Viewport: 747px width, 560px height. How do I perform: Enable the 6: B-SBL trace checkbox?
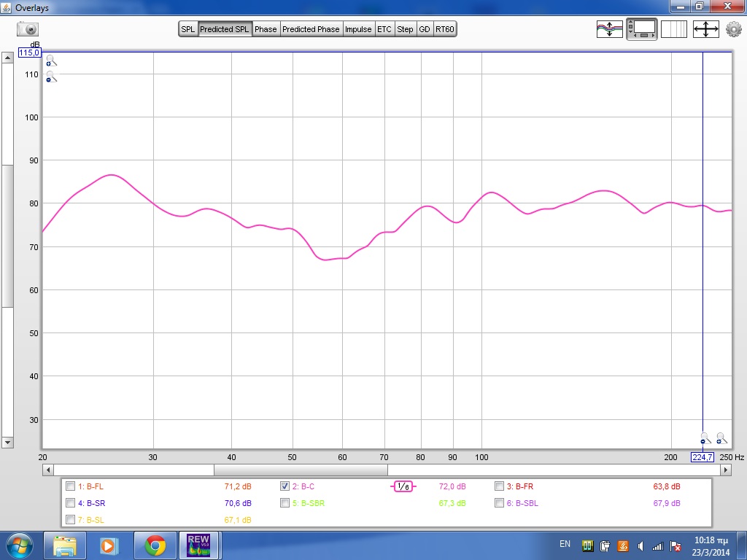pyautogui.click(x=499, y=503)
